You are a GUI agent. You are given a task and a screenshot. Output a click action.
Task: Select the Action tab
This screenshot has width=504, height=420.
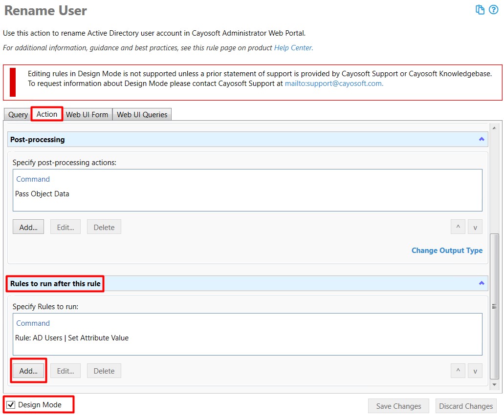pyautogui.click(x=47, y=114)
